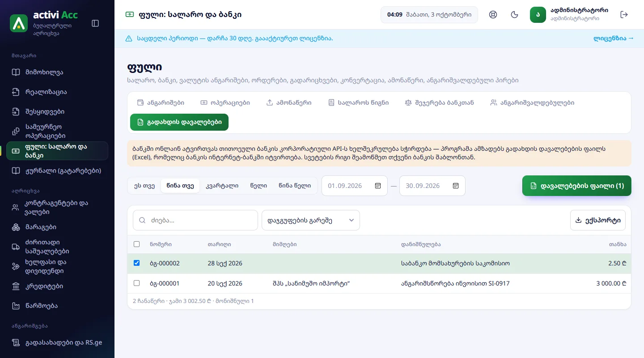Open the help lifebuoy icon
The height and width of the screenshot is (358, 644).
click(493, 15)
